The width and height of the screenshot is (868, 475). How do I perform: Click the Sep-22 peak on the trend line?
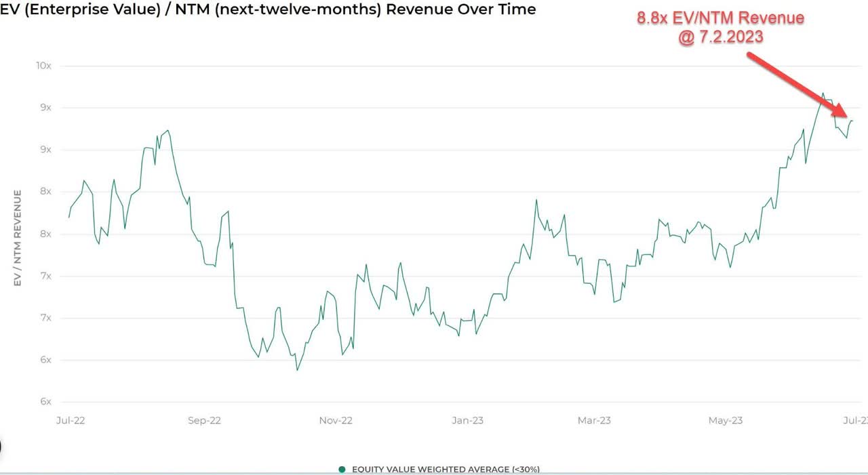(166, 130)
